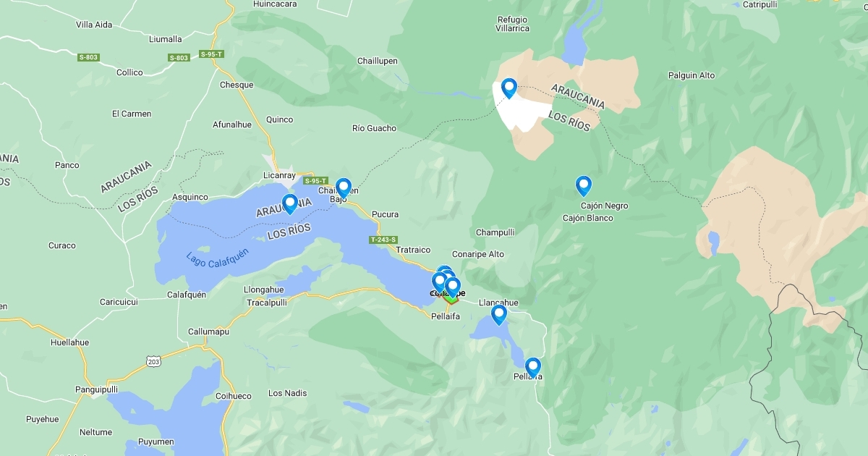The height and width of the screenshot is (456, 868).
Task: Click the Palguin Alto place label
Action: (692, 75)
